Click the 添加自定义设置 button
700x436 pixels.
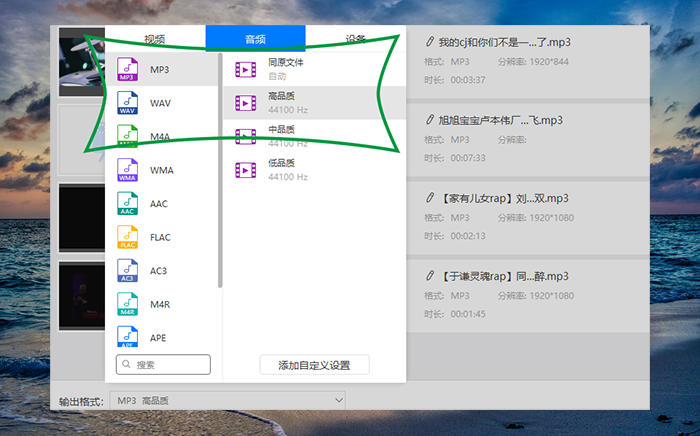pyautogui.click(x=314, y=365)
